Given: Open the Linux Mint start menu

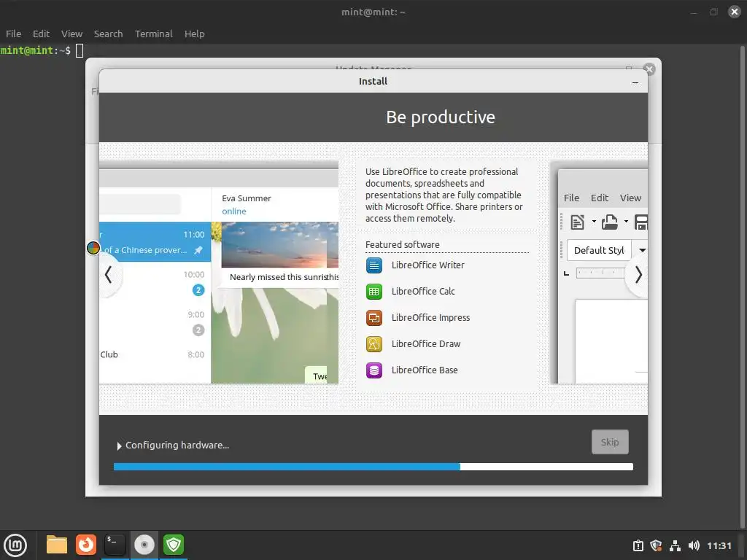Looking at the screenshot, I should pyautogui.click(x=15, y=545).
